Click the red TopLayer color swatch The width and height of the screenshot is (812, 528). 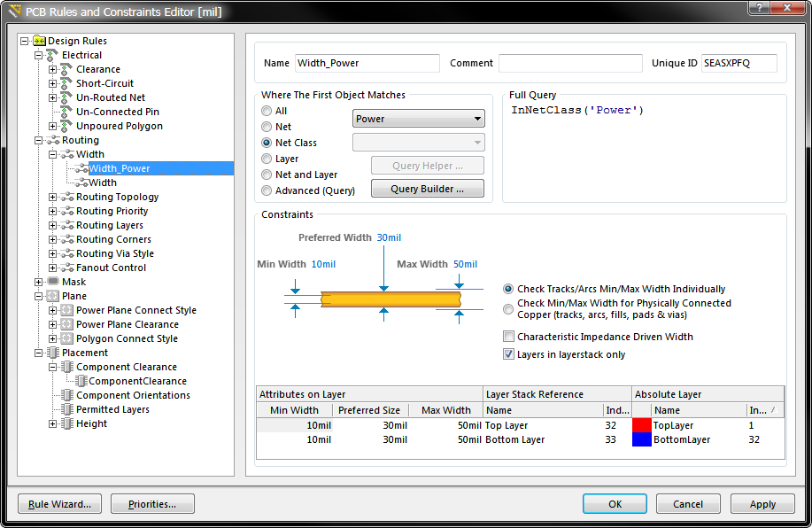pos(642,425)
